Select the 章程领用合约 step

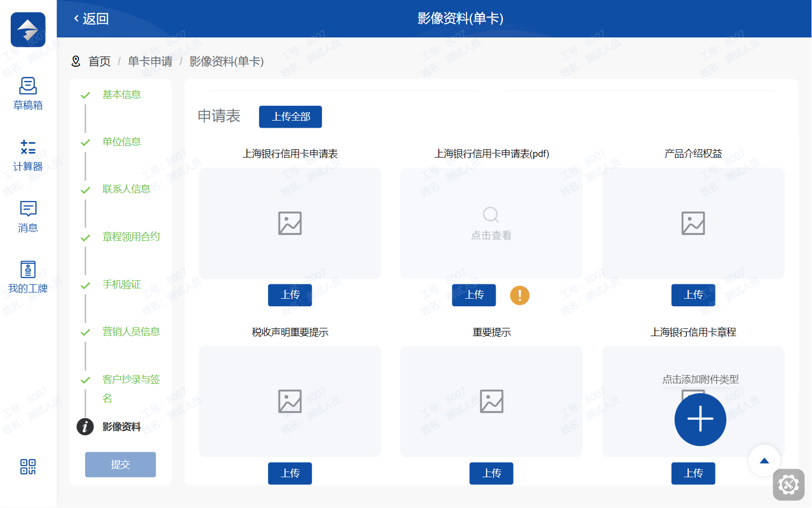click(131, 237)
